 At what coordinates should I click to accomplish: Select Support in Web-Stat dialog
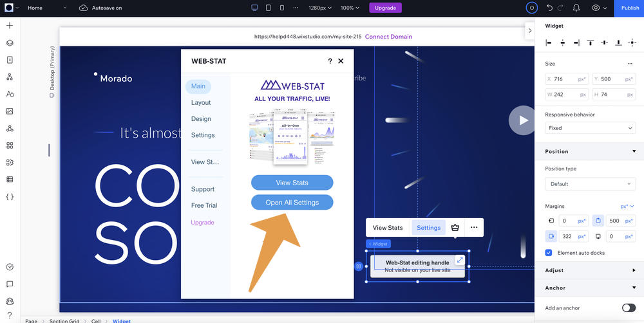tap(202, 189)
